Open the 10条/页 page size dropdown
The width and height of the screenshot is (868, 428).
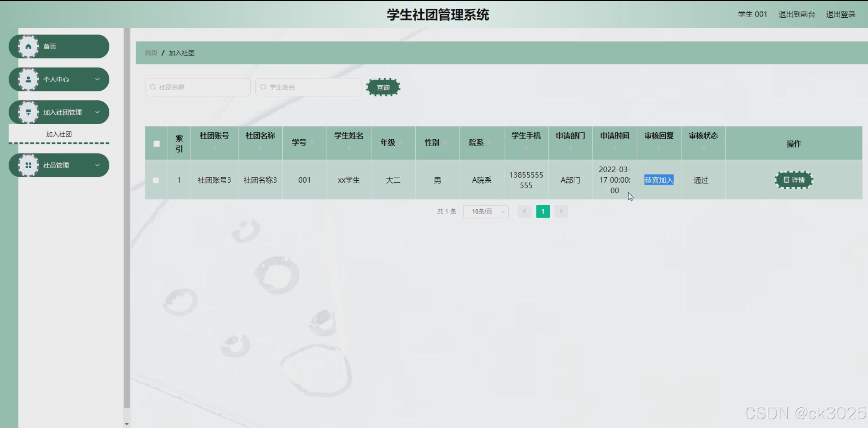click(x=486, y=212)
